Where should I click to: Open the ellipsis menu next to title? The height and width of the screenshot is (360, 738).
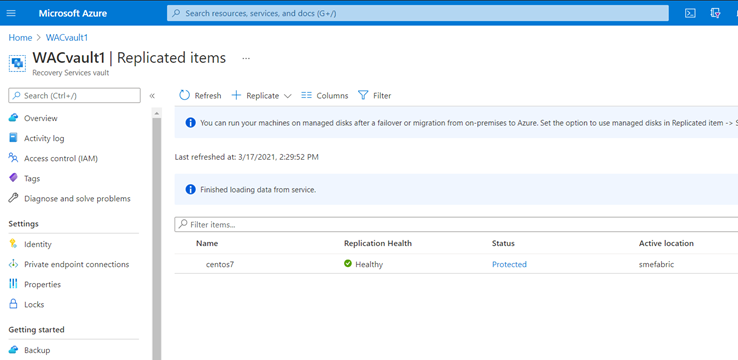pos(246,58)
